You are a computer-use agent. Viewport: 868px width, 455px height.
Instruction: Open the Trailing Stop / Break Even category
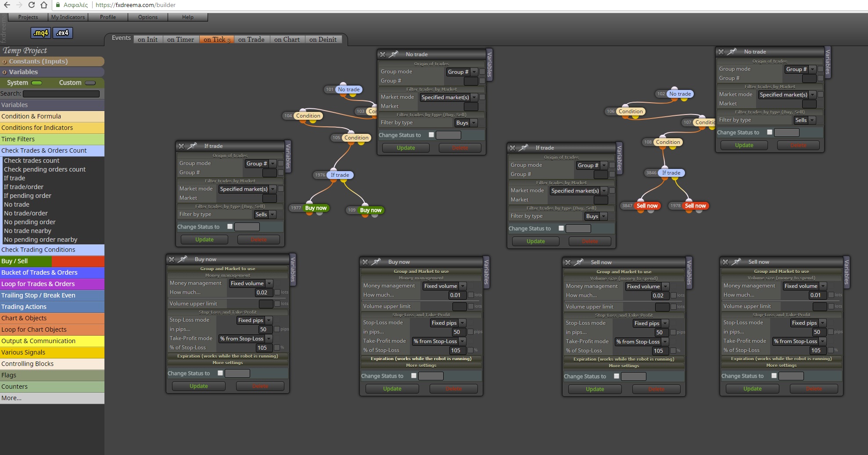[52, 295]
